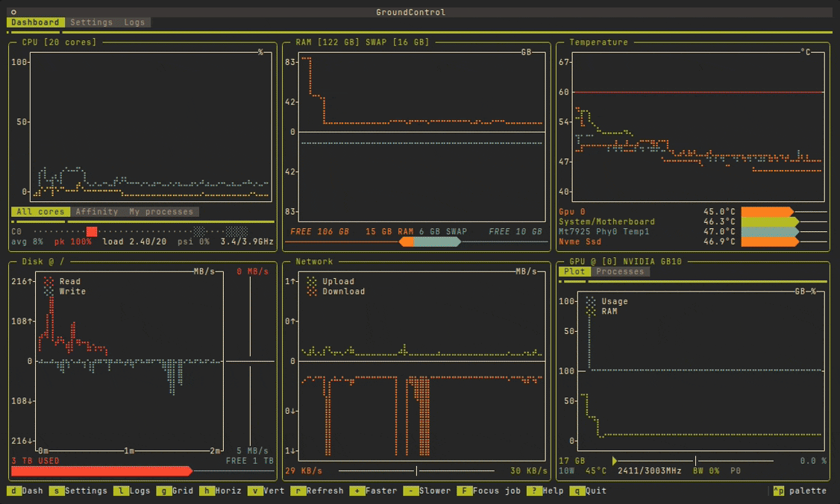Click the Refresh shortcut
840x504 pixels.
point(316,491)
